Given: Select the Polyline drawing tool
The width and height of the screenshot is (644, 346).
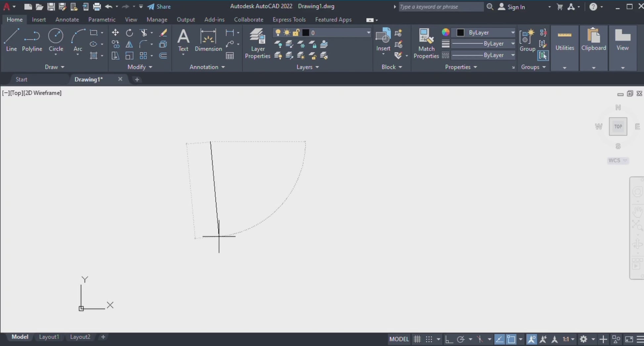Looking at the screenshot, I should click(x=32, y=40).
